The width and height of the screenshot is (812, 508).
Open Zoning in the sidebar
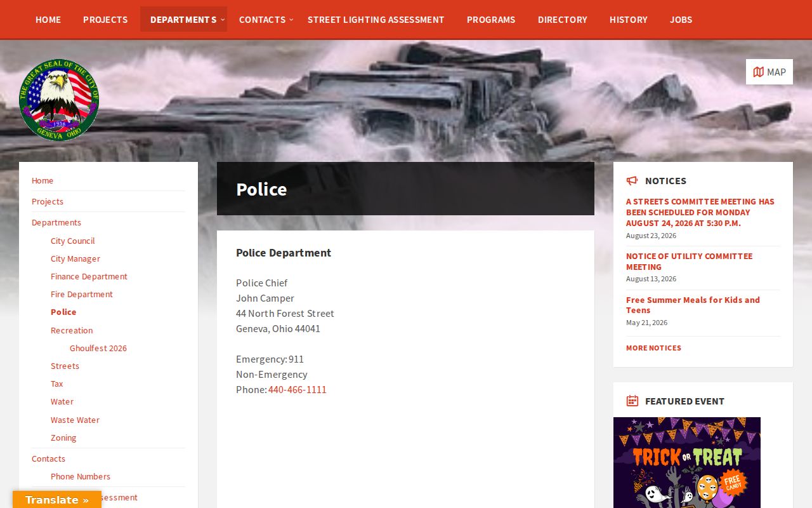pos(63,438)
